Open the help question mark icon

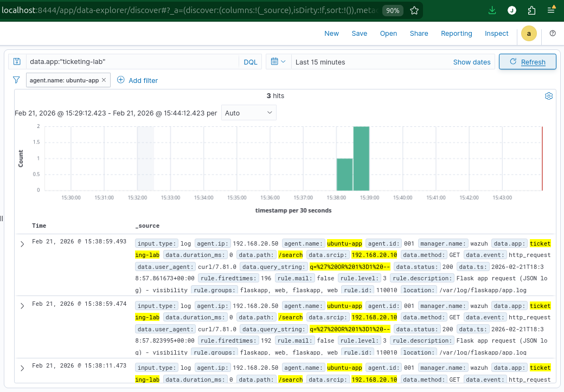point(553,33)
